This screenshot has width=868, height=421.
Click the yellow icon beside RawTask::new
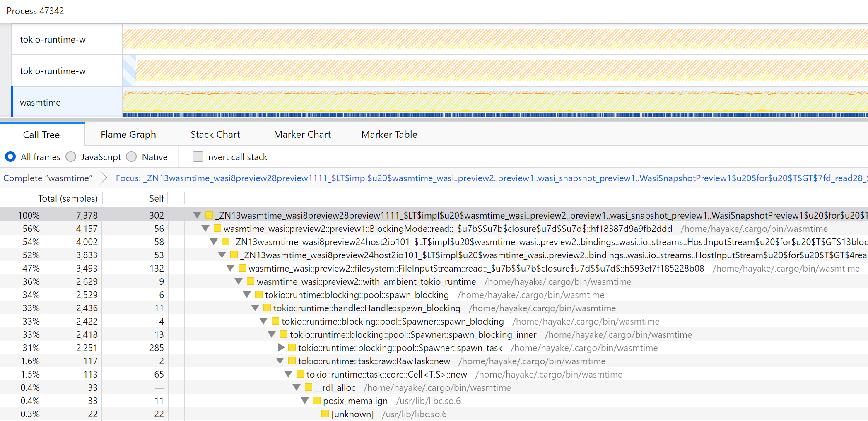(x=292, y=361)
